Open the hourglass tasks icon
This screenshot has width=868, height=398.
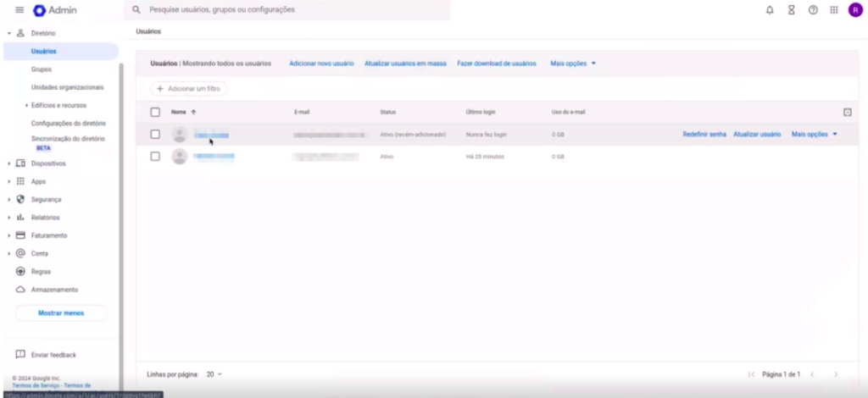pos(791,10)
